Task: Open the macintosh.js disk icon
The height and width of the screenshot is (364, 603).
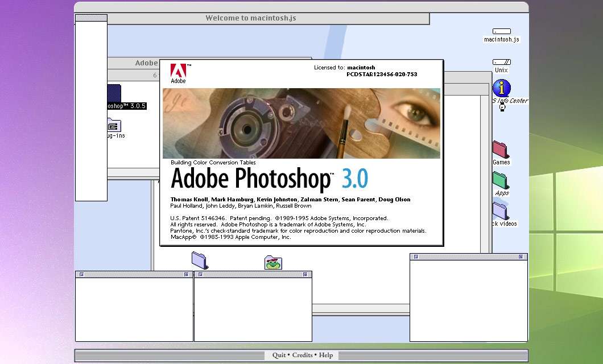Action: 502,31
